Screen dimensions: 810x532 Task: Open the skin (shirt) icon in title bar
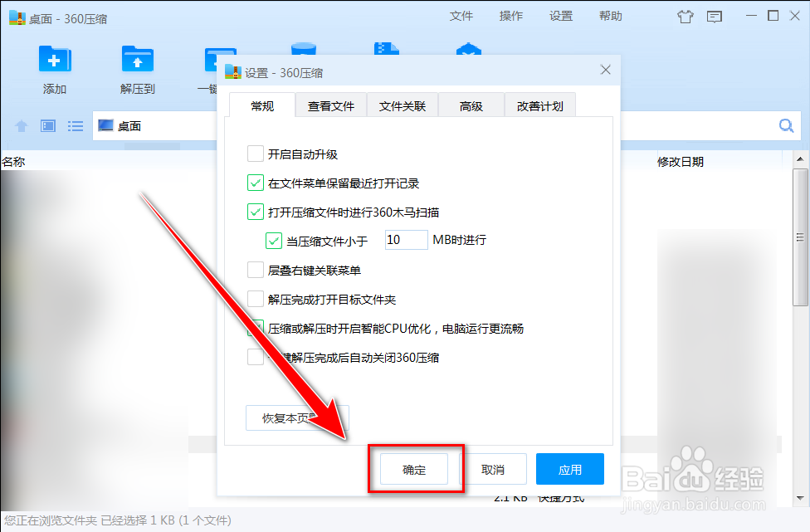point(686,17)
